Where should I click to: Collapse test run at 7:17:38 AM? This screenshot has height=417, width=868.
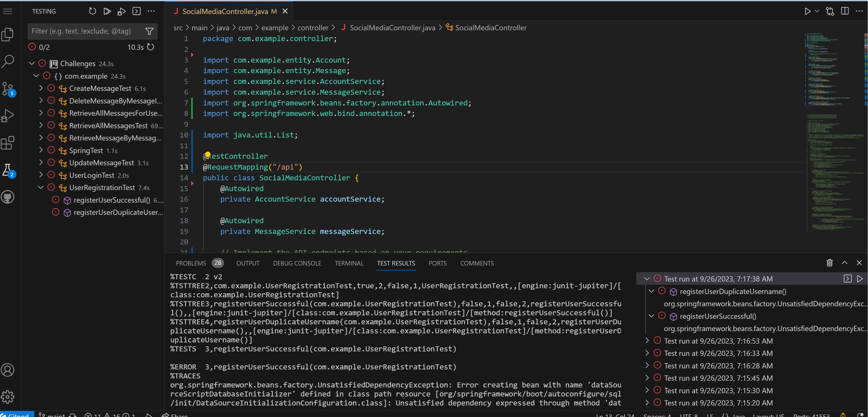coord(646,279)
